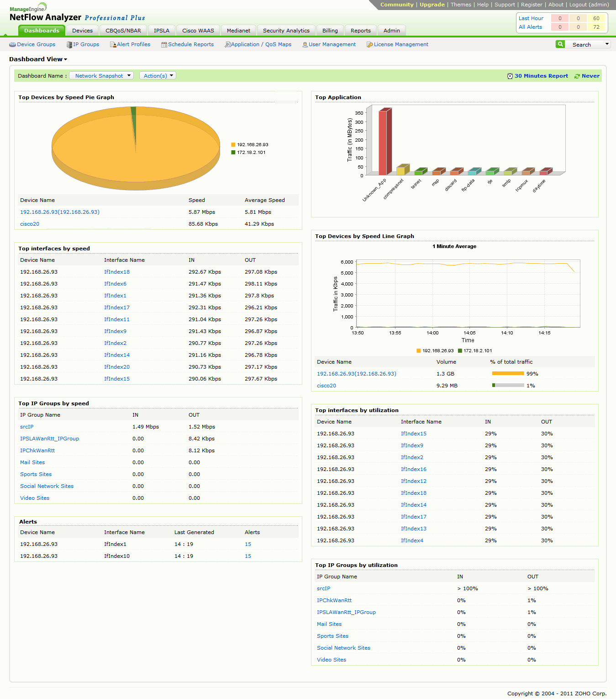Switch to the Security Analytics tab
The height and width of the screenshot is (699, 616).
tap(286, 31)
